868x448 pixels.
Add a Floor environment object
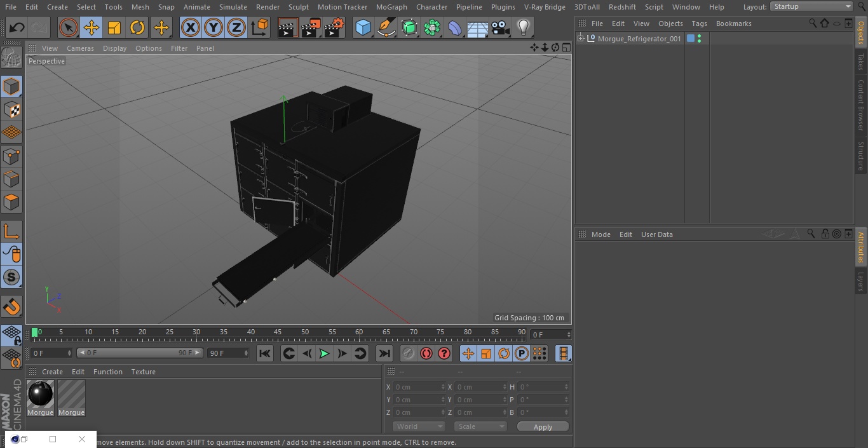[x=477, y=28]
